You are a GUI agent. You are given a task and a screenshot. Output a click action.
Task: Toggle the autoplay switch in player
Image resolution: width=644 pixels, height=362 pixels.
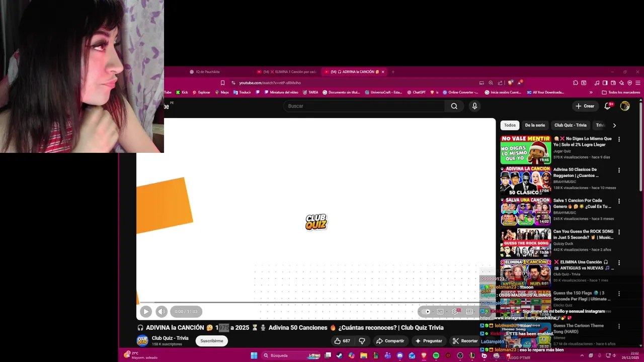426,312
